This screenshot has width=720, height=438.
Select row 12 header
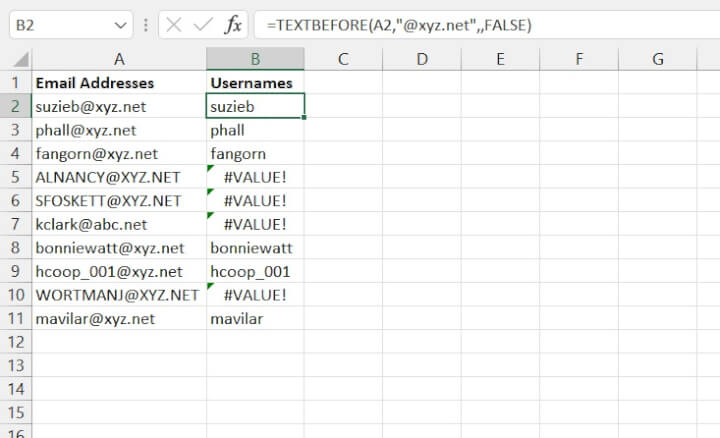tap(16, 342)
